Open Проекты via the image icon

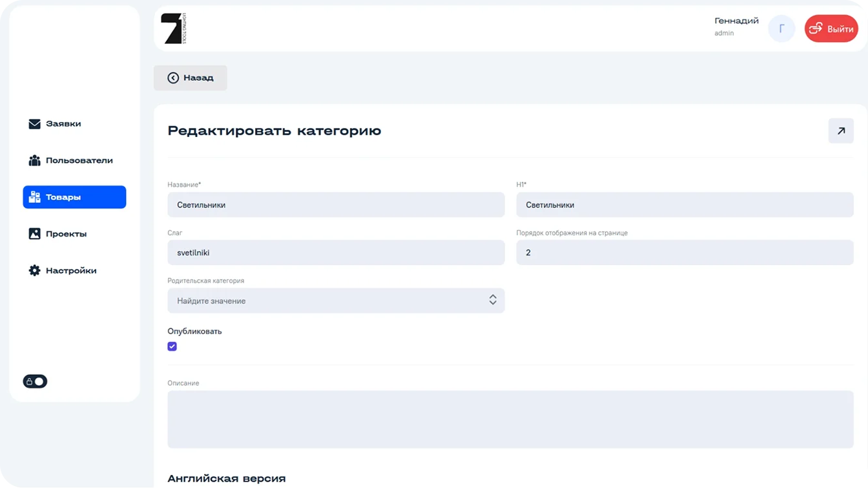[x=34, y=233]
